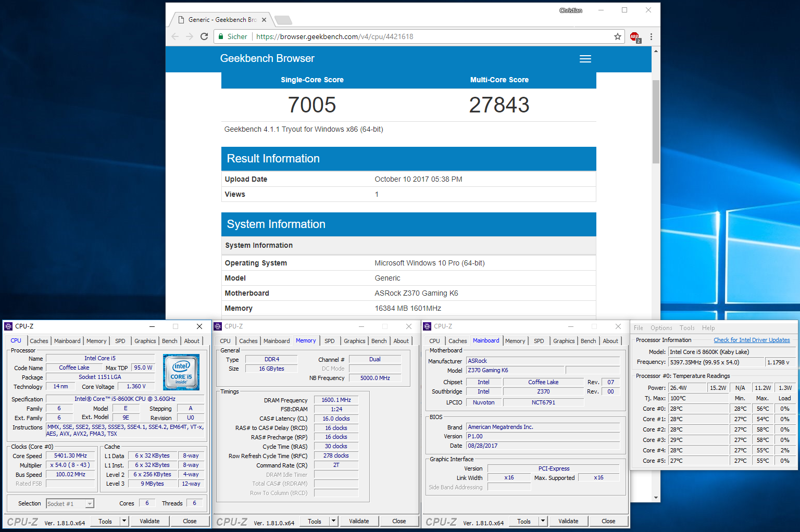Click the motherboard model Z370 Gaming K6 field
Viewport: 800px width, 532px height.
pyautogui.click(x=516, y=370)
